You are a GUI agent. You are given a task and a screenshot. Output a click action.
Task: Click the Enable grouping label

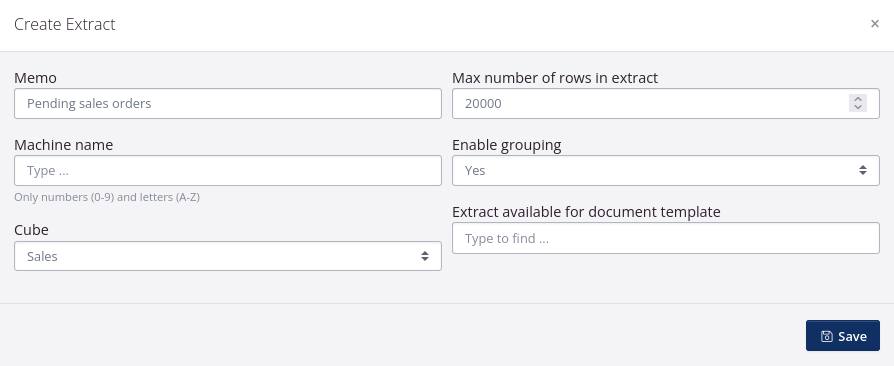pos(506,145)
